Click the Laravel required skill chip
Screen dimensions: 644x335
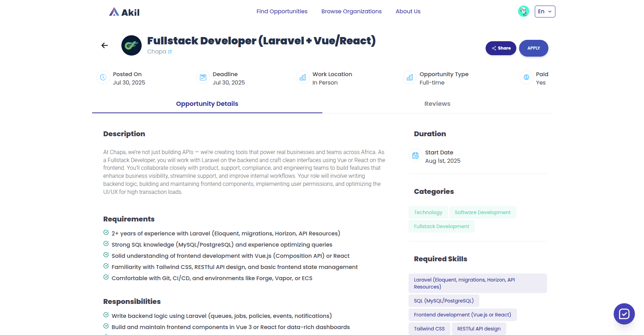[x=478, y=283]
